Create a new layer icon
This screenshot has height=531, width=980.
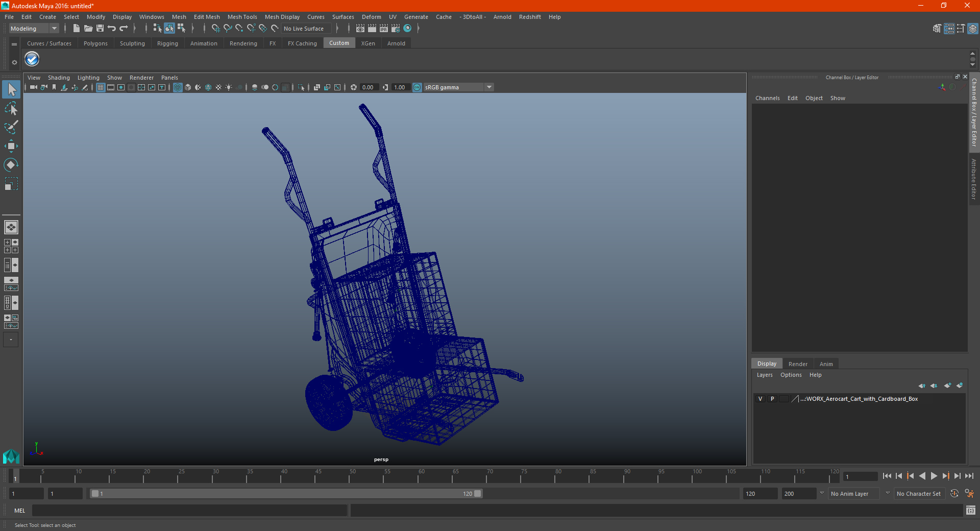(x=947, y=385)
